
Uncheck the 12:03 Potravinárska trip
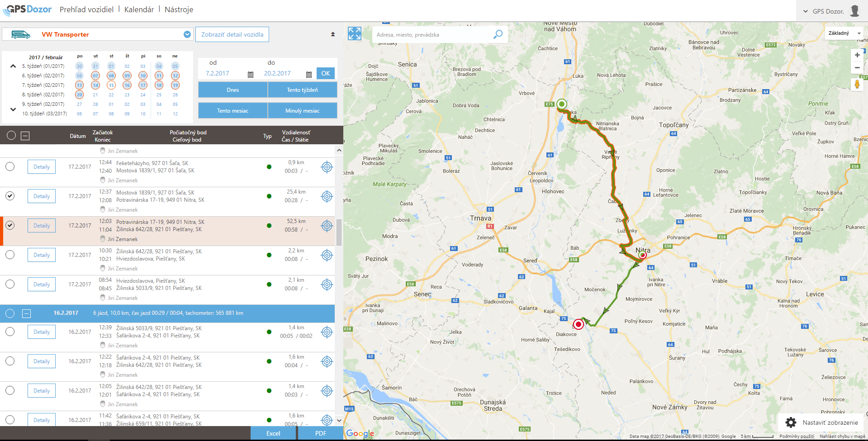10,225
